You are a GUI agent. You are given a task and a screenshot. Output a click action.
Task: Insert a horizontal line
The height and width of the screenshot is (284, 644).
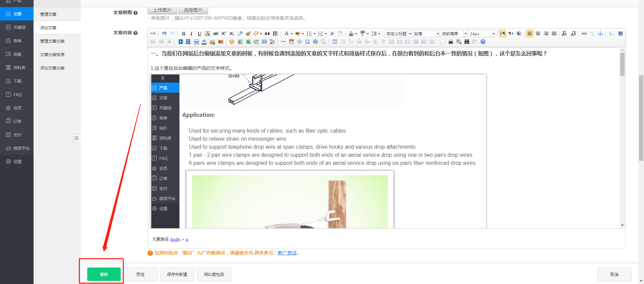click(283, 42)
